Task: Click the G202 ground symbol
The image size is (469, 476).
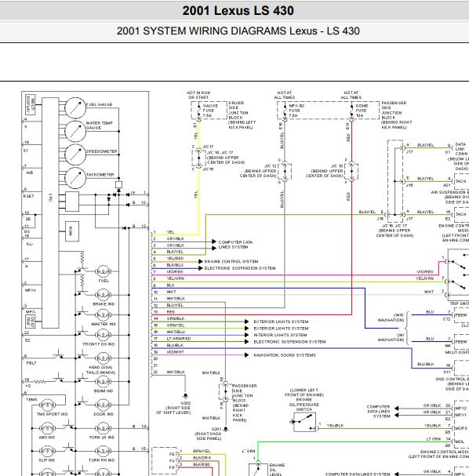Action: point(185,396)
